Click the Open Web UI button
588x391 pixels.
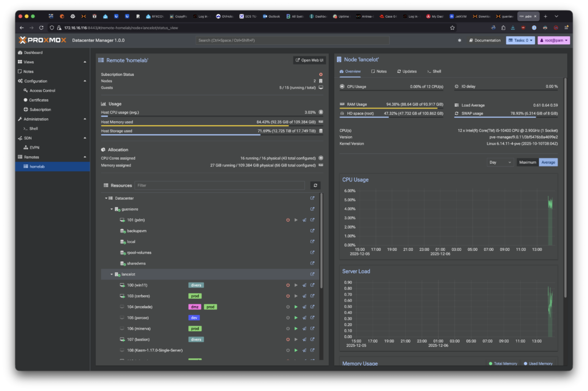coord(310,60)
